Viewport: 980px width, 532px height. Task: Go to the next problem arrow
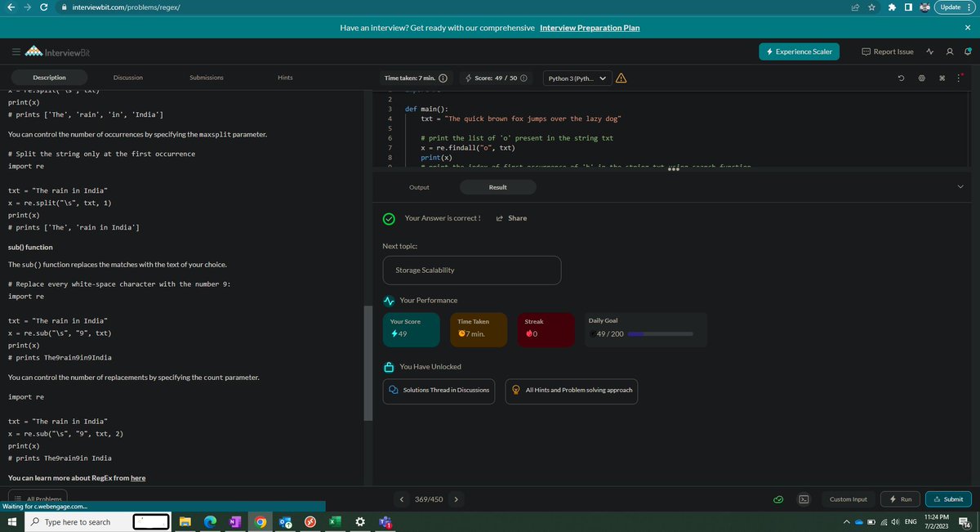(455, 498)
